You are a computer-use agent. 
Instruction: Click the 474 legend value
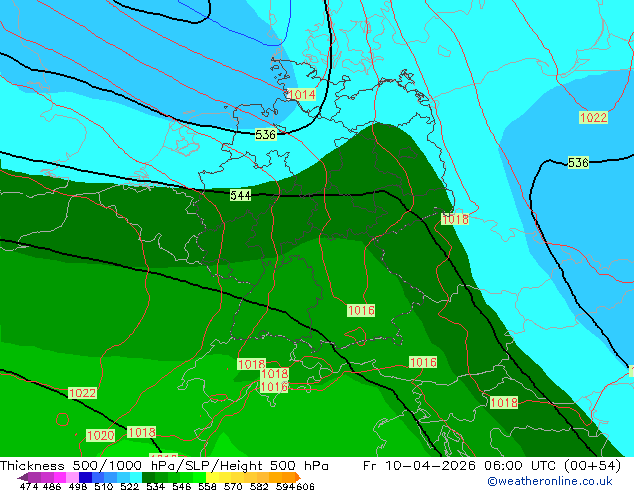click(x=28, y=486)
